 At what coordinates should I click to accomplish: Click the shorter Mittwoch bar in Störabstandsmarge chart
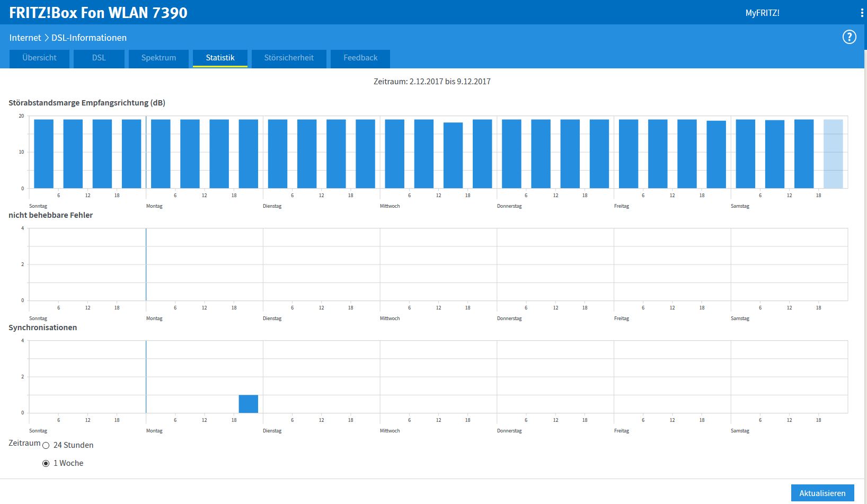pos(453,155)
